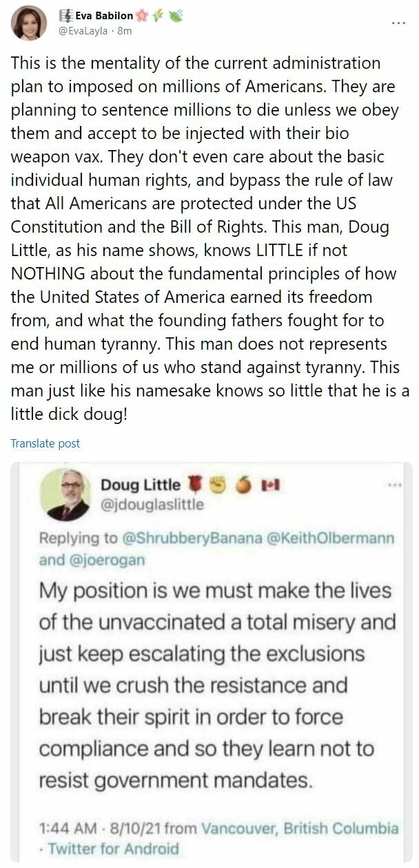Viewport: 419px width, 868px height.
Task: Click the rose emoji next to Doug Little
Action: point(196,485)
